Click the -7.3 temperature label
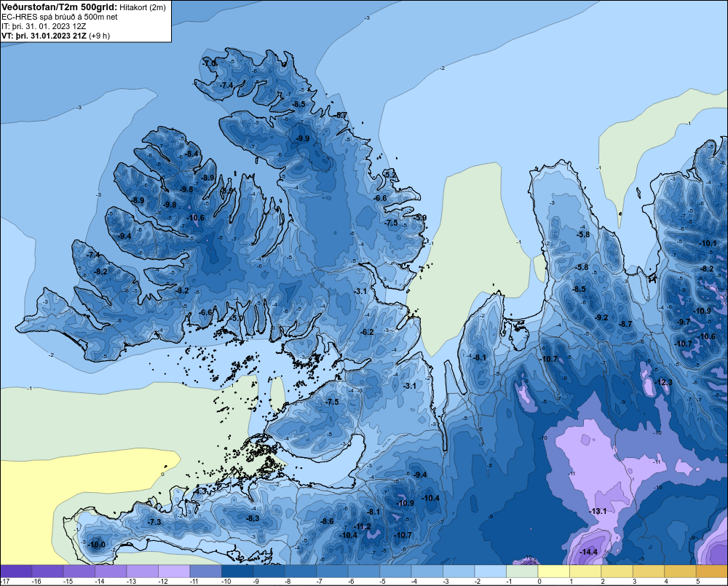This screenshot has height=586, width=728. [154, 522]
